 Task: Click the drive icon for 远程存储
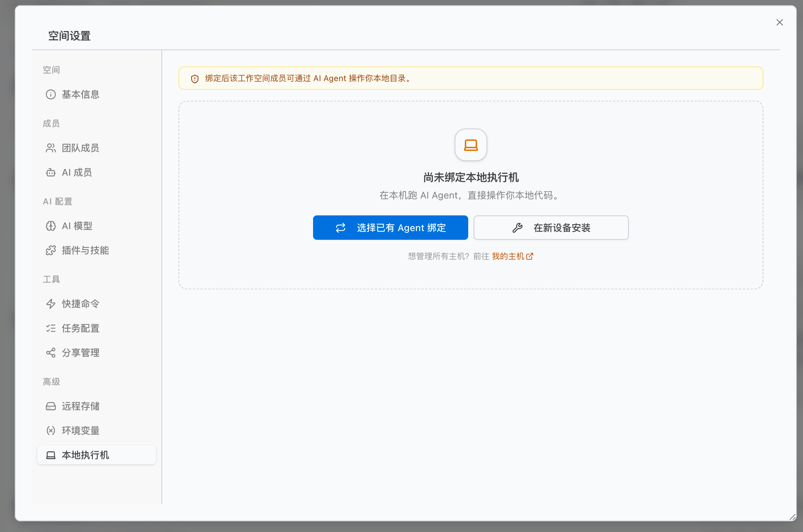point(51,406)
